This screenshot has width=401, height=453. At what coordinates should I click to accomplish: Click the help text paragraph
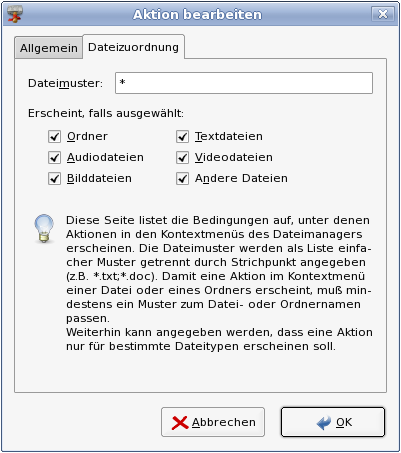point(219,283)
